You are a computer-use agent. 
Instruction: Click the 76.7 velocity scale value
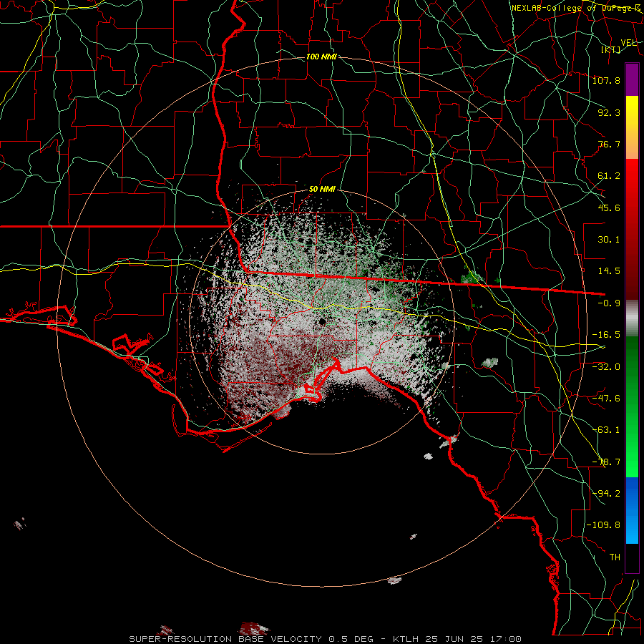609,144
